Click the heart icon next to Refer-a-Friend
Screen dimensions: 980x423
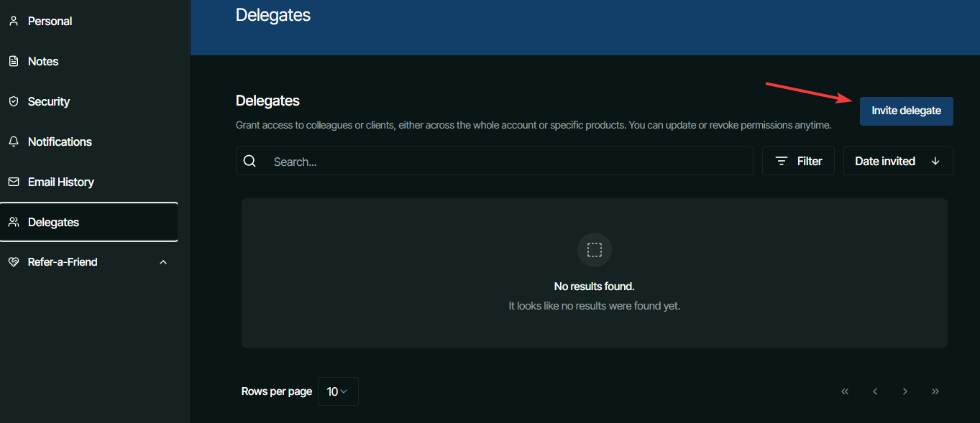(13, 261)
